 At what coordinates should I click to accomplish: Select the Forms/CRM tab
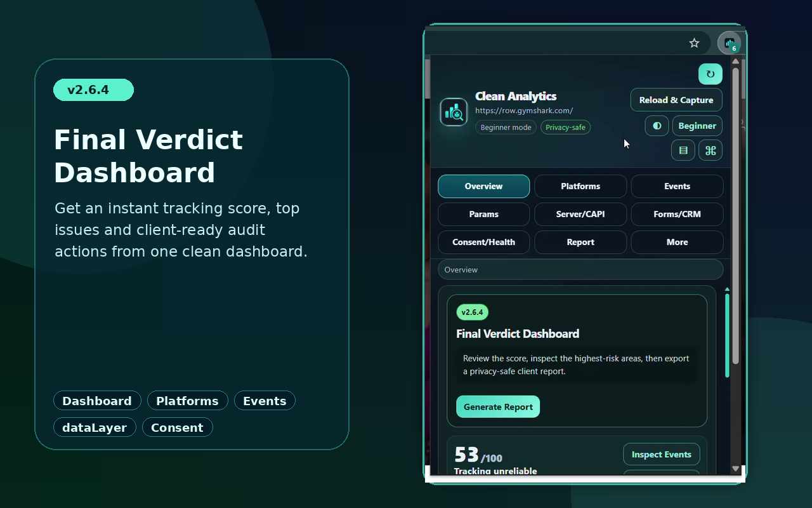click(x=677, y=214)
